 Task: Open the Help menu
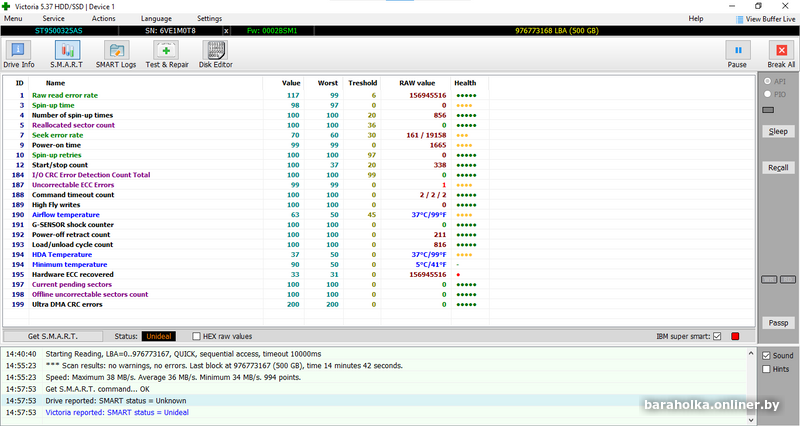[x=696, y=18]
